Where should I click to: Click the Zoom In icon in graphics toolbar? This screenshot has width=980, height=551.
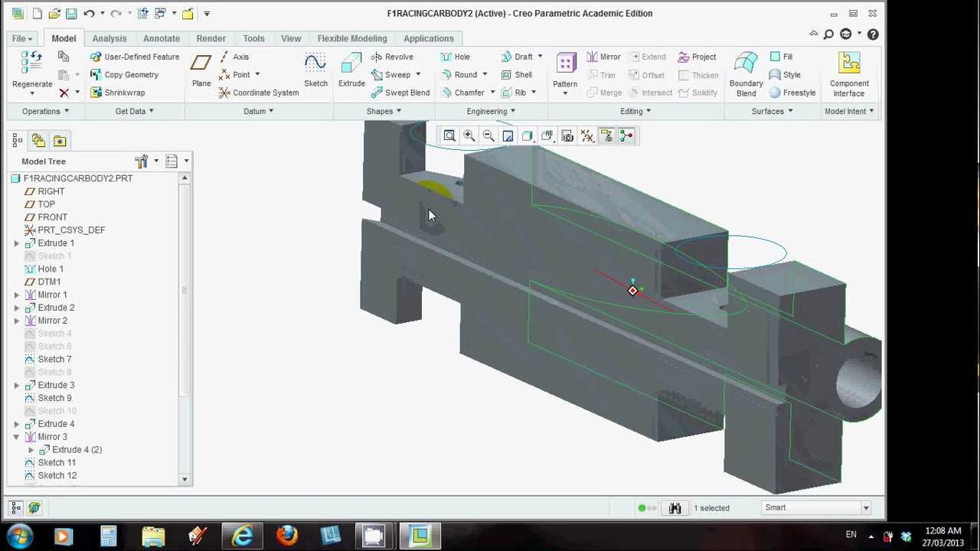(469, 135)
